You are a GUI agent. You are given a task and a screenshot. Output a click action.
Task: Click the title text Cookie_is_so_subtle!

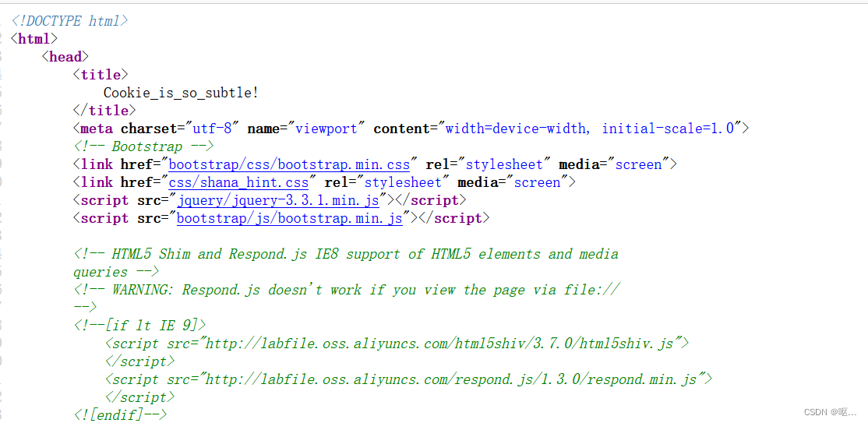pyautogui.click(x=181, y=93)
